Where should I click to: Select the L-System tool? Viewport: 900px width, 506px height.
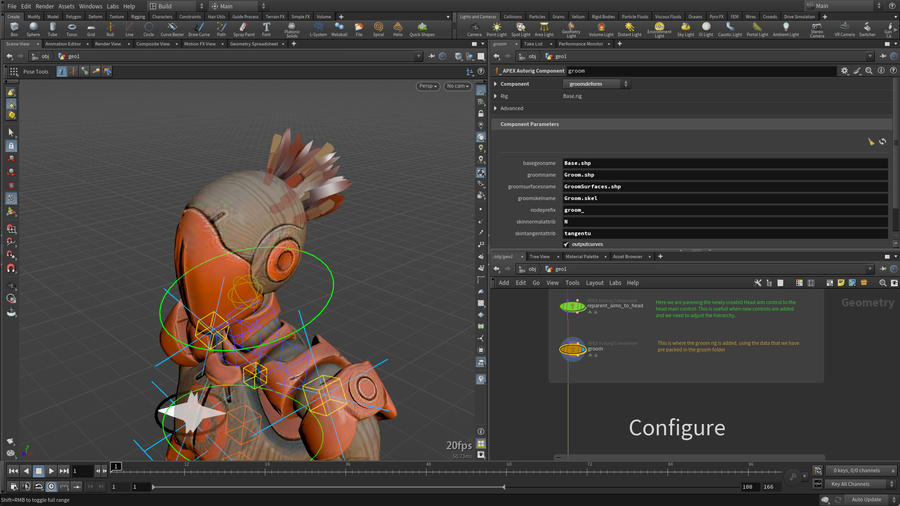(x=318, y=29)
